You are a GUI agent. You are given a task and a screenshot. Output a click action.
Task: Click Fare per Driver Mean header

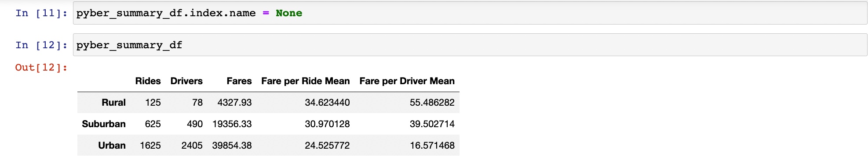click(407, 81)
